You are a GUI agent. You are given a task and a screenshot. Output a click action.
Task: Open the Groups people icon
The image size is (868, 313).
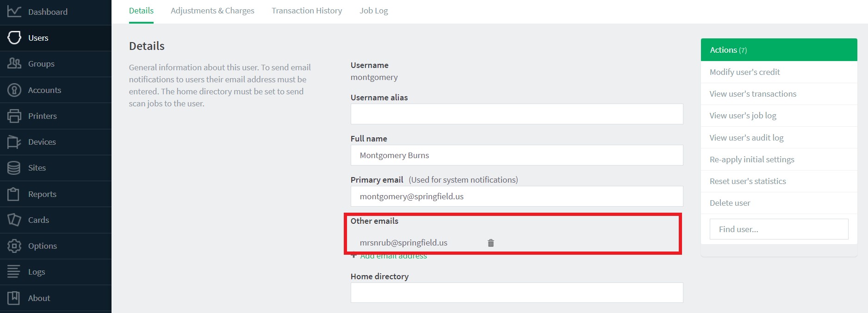pyautogui.click(x=14, y=63)
